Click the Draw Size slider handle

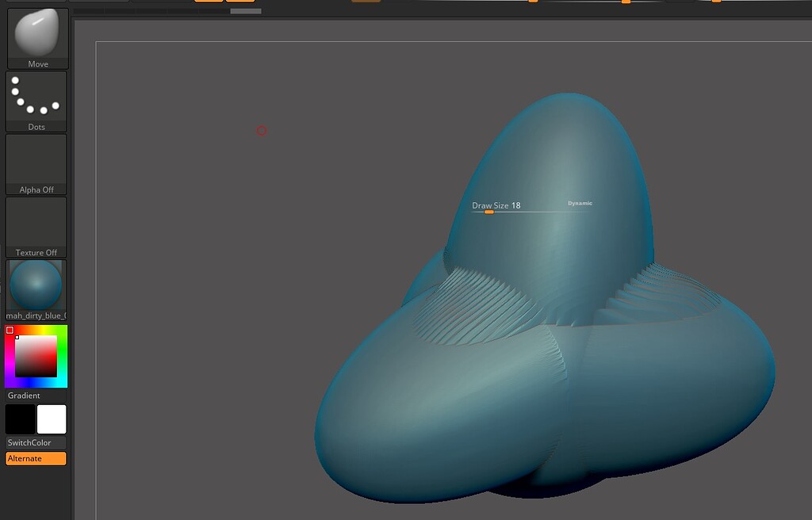coord(489,212)
